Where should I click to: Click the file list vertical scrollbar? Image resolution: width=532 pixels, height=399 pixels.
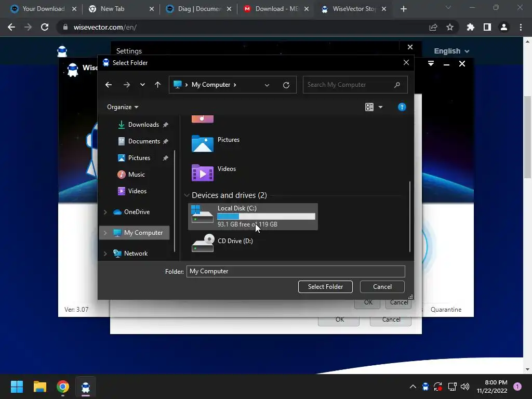point(410,217)
